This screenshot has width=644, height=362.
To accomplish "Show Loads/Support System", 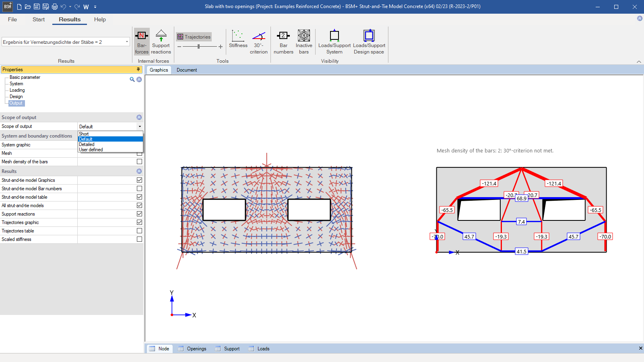I will [334, 41].
